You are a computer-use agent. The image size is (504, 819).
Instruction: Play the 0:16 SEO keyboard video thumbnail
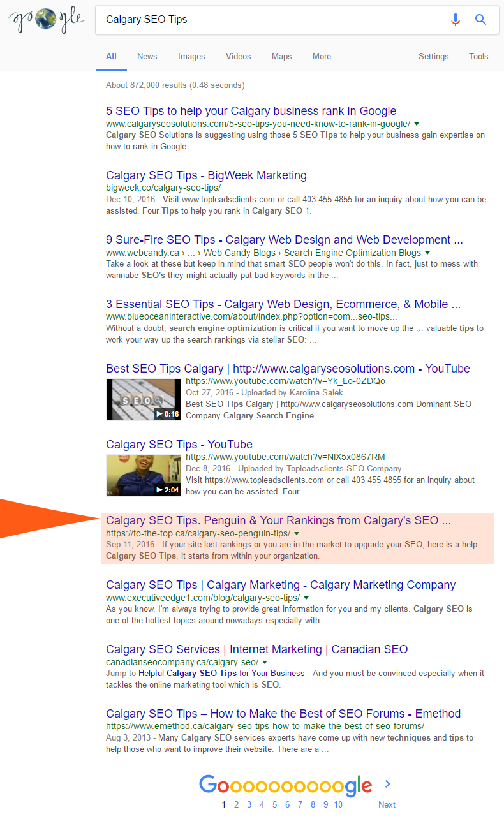144,399
